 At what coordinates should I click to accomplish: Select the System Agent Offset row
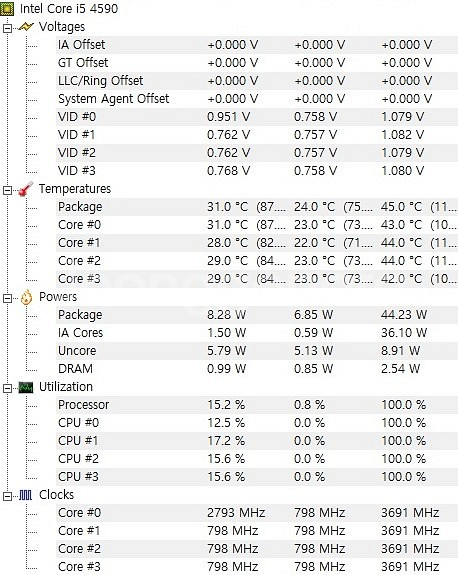pos(257,99)
